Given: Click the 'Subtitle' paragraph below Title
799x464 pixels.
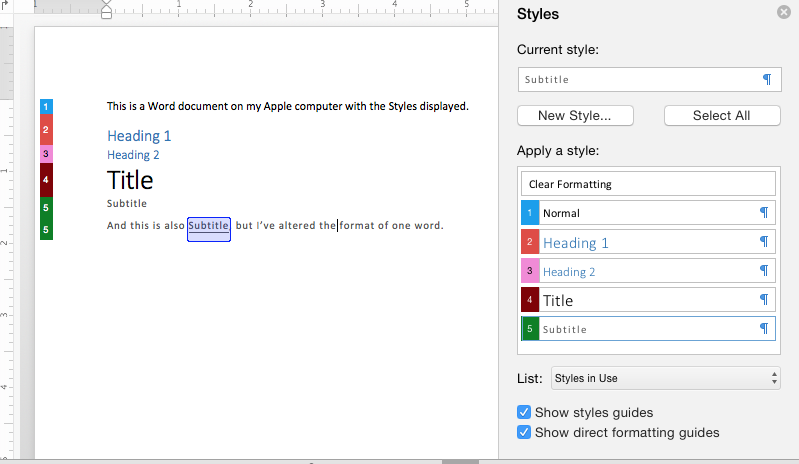Looking at the screenshot, I should point(127,203).
